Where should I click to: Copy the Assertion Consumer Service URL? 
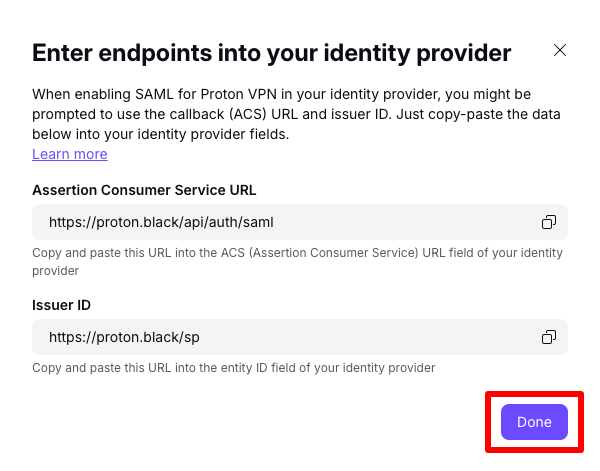[x=549, y=222]
